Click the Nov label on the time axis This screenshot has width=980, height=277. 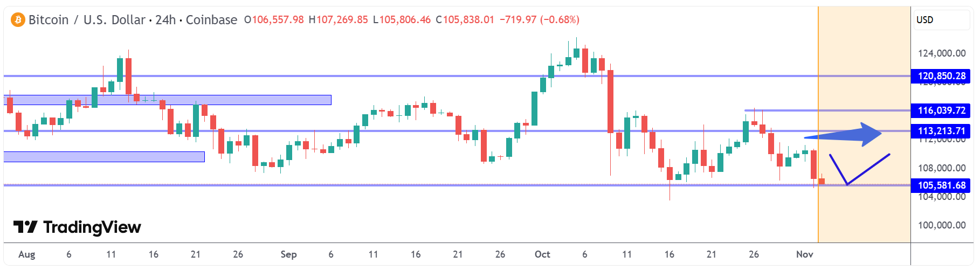coord(804,254)
